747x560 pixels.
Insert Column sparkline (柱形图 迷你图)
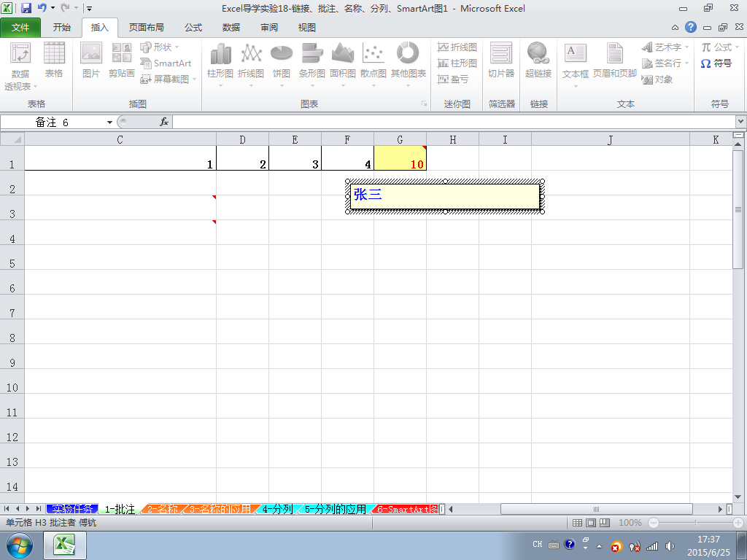(457, 63)
